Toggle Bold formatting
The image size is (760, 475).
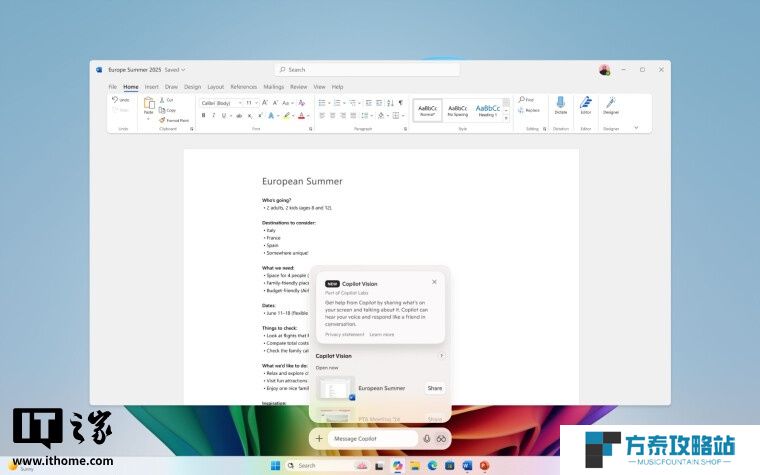pyautogui.click(x=204, y=115)
